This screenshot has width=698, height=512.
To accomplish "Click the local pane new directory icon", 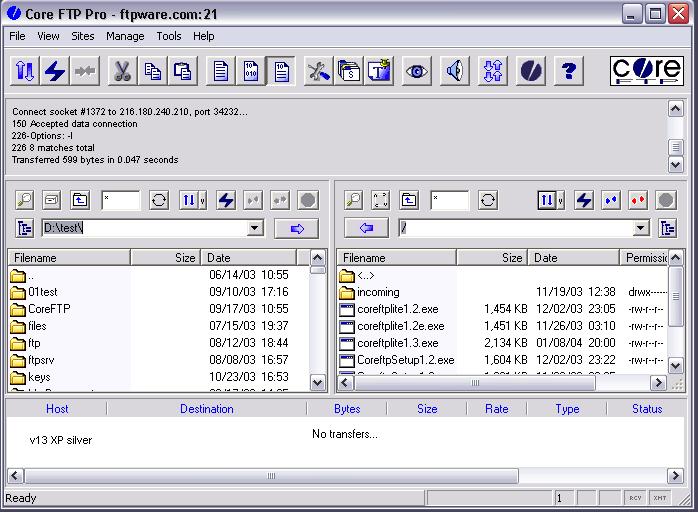I will pos(52,200).
